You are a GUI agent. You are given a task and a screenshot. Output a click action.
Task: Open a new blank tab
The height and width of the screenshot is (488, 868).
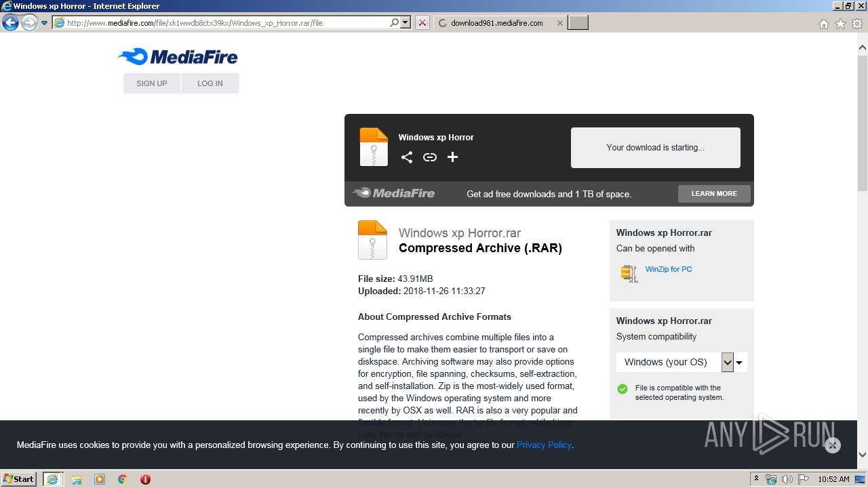point(578,23)
